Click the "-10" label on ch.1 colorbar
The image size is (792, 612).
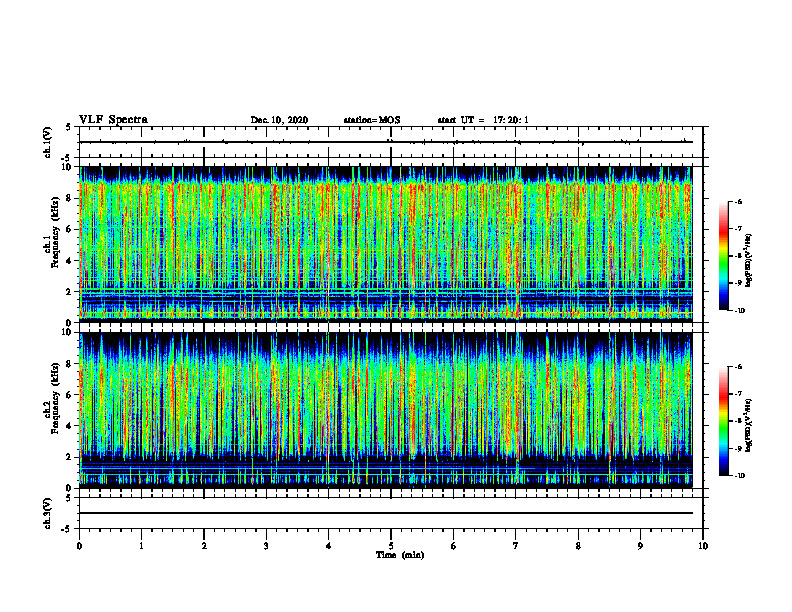pyautogui.click(x=739, y=310)
